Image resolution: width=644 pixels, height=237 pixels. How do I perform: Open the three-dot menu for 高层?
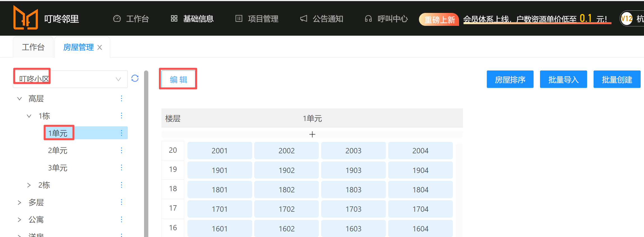pyautogui.click(x=121, y=98)
